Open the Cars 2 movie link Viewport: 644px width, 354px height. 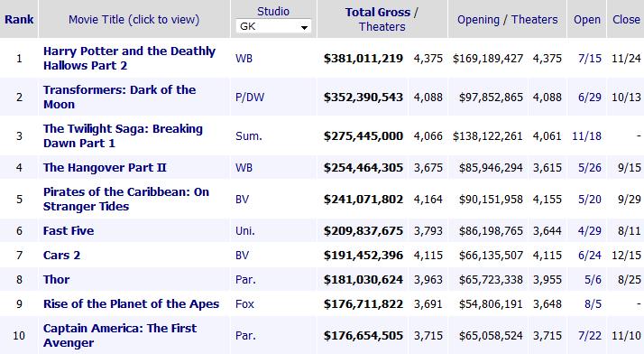[x=61, y=255]
